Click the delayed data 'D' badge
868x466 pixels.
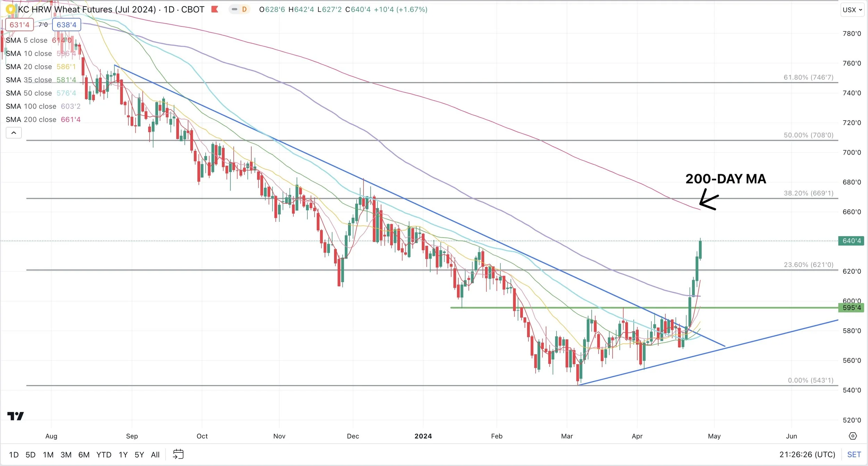click(244, 9)
